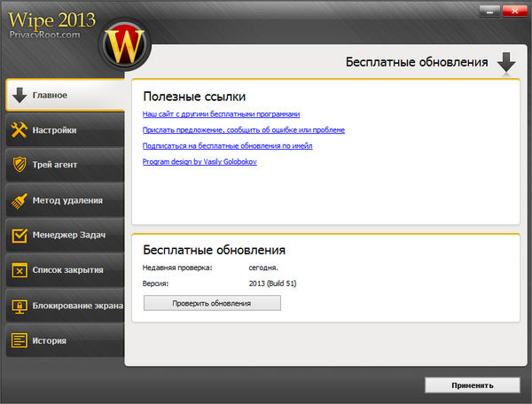Click the document list icon for История

pos(20,340)
